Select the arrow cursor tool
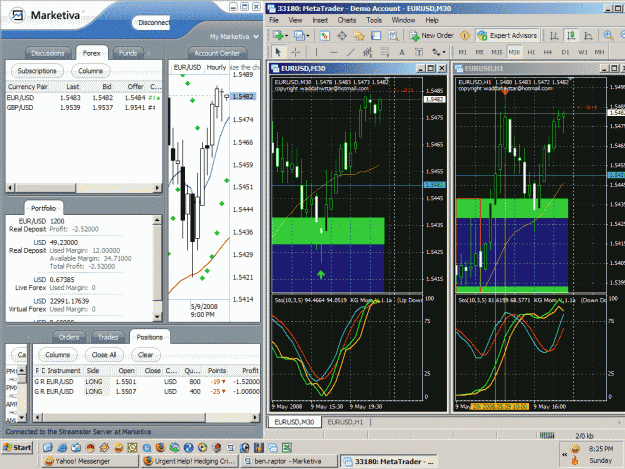Image resolution: width=625 pixels, height=469 pixels. click(278, 52)
